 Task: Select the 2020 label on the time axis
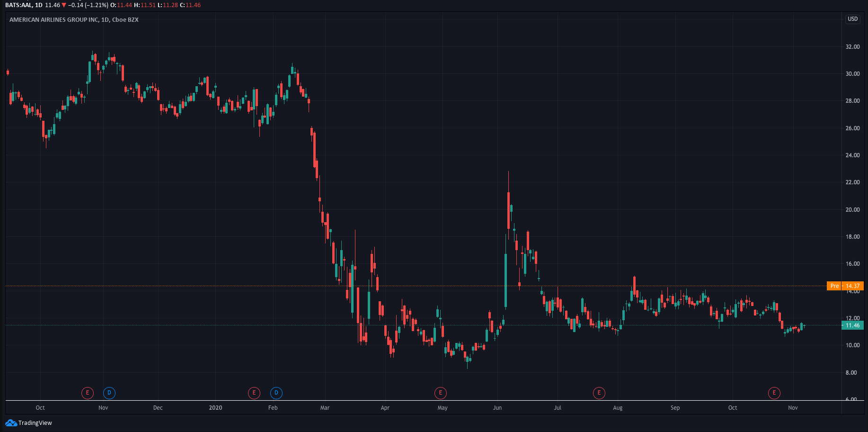click(x=215, y=408)
